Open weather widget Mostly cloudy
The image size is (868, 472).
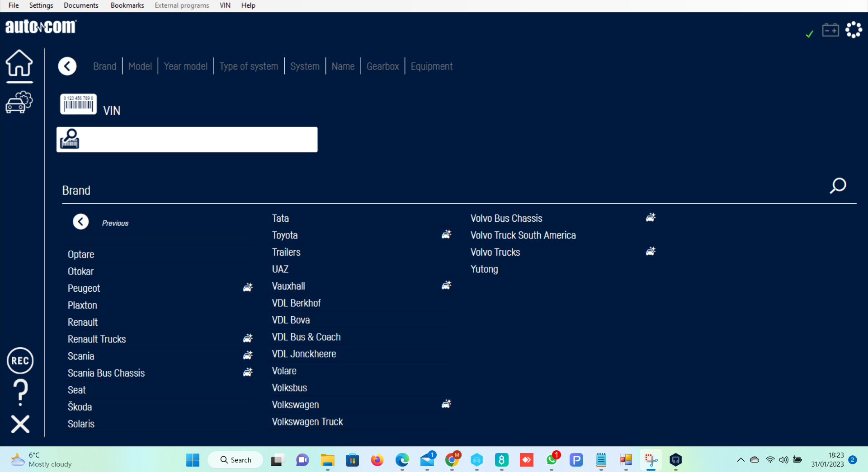(41, 460)
